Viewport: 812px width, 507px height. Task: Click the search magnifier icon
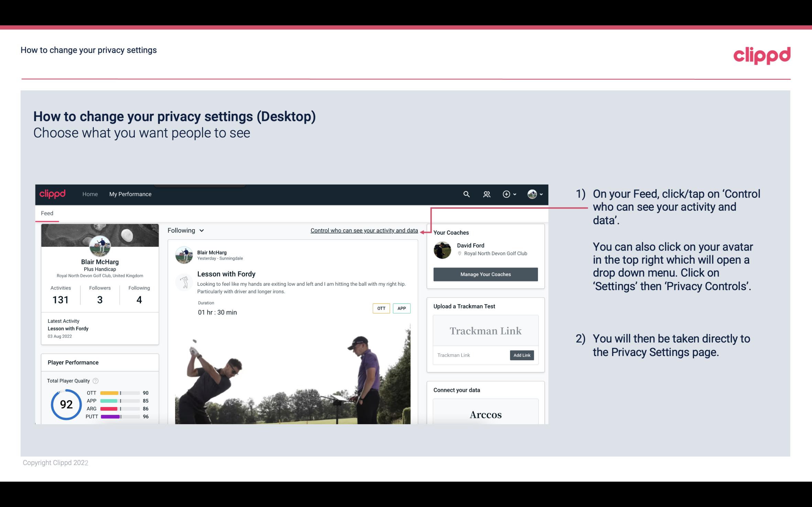point(466,193)
